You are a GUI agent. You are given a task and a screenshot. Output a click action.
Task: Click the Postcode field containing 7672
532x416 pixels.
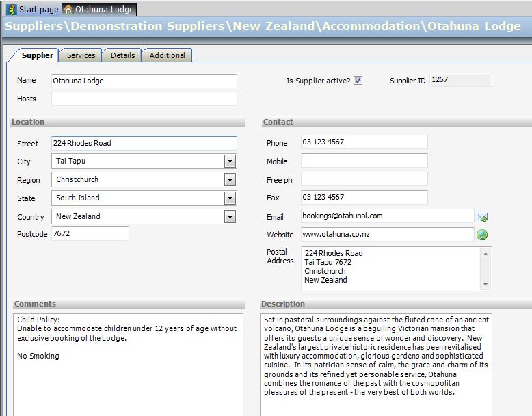[x=90, y=234]
